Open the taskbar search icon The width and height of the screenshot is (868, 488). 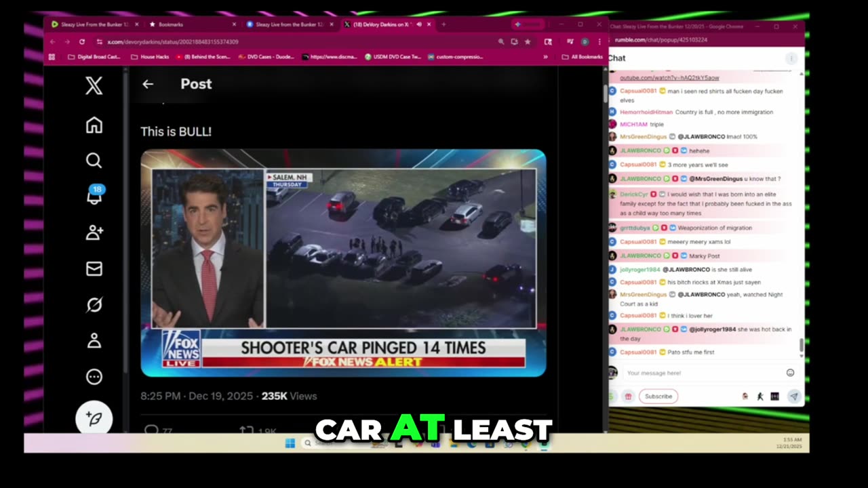[308, 443]
